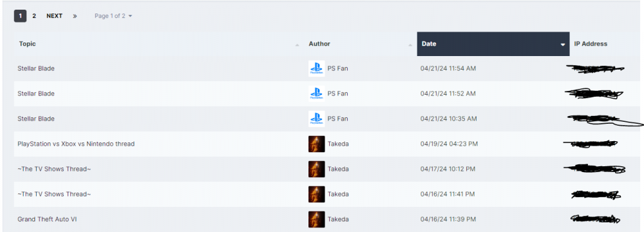644x232 pixels.
Task: Sort by Author column arrow
Action: point(410,44)
